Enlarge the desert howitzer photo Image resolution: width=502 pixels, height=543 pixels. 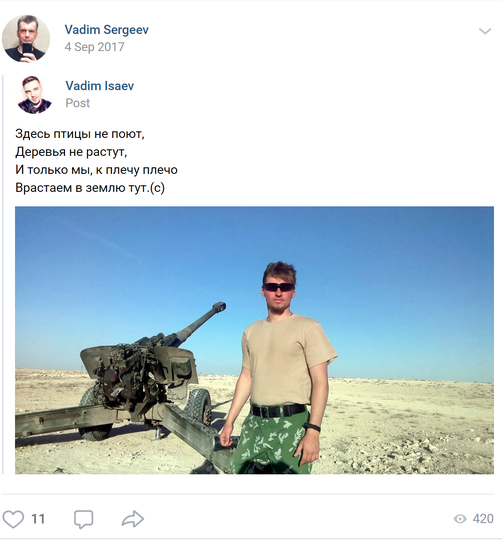254,340
